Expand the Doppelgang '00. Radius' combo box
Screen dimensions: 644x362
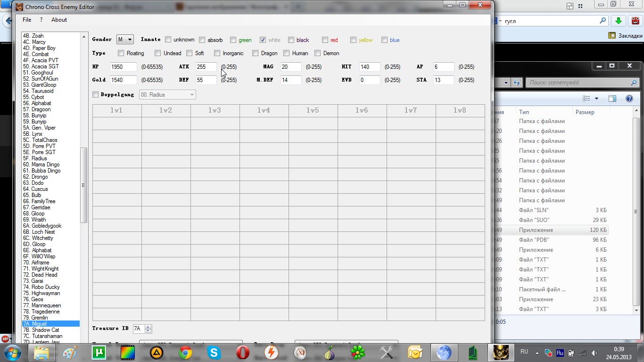167,95
